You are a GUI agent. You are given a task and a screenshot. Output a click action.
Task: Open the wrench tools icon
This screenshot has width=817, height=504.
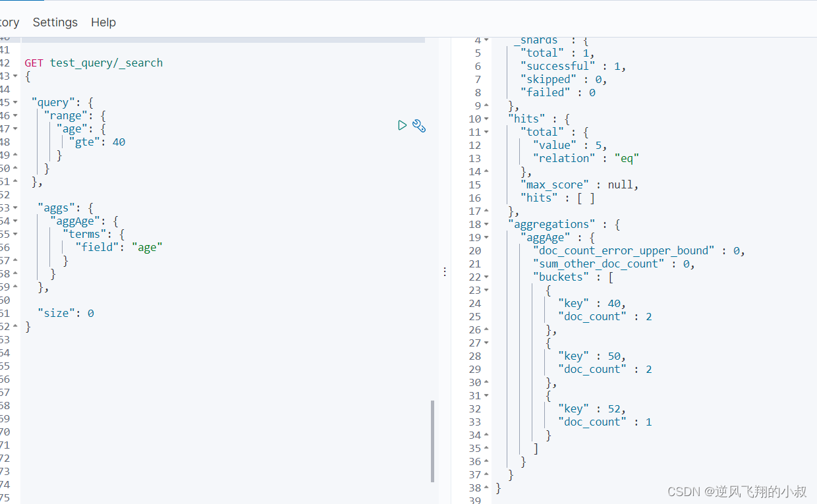[419, 125]
